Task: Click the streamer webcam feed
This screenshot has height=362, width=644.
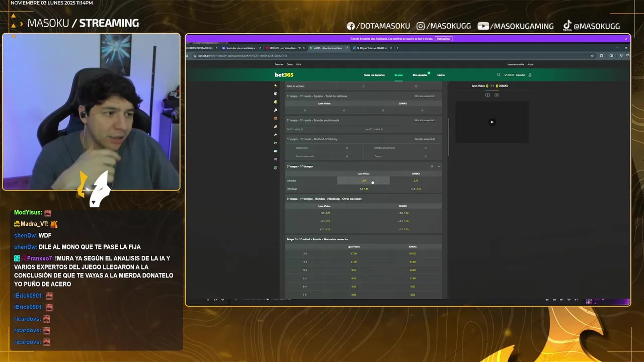Action: (91, 112)
